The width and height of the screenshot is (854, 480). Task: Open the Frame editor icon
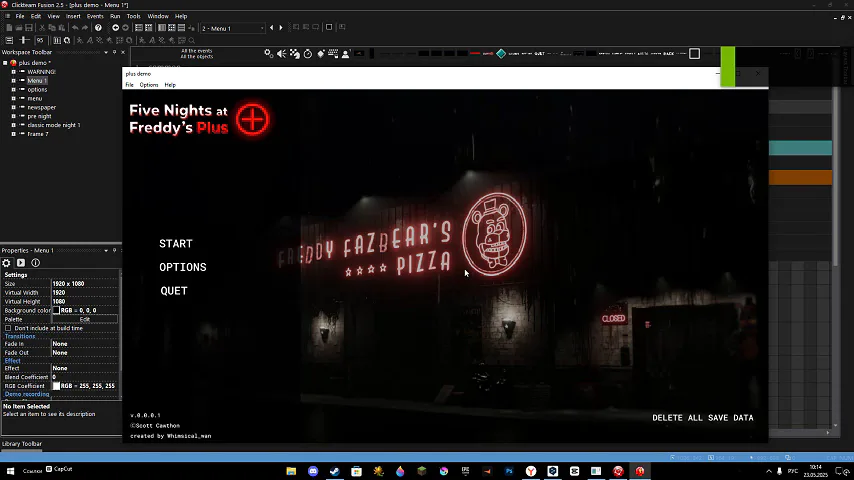149,28
